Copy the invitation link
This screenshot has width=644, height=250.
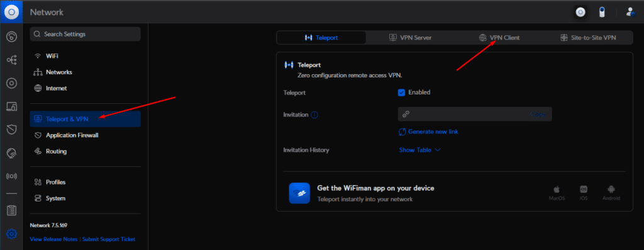click(538, 115)
